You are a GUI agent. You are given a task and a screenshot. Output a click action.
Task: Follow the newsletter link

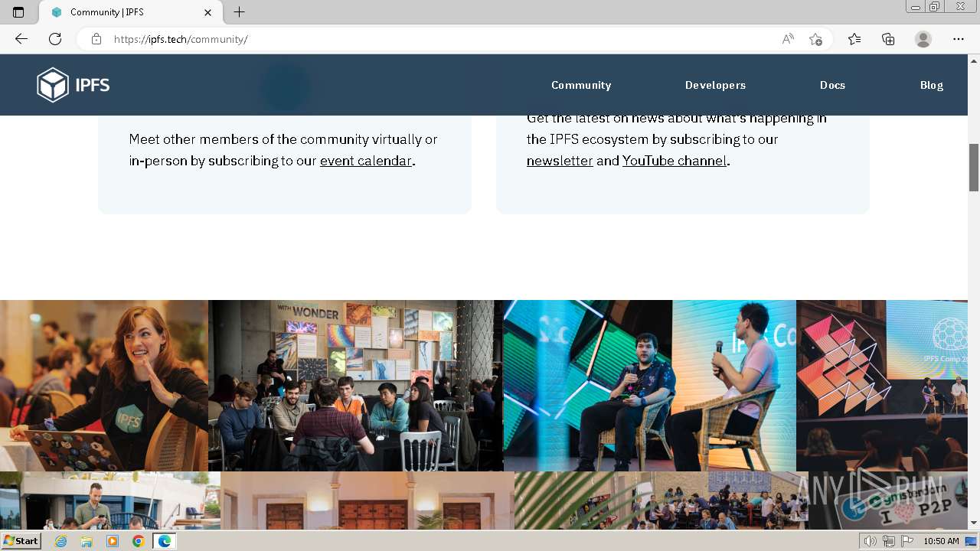pos(560,161)
